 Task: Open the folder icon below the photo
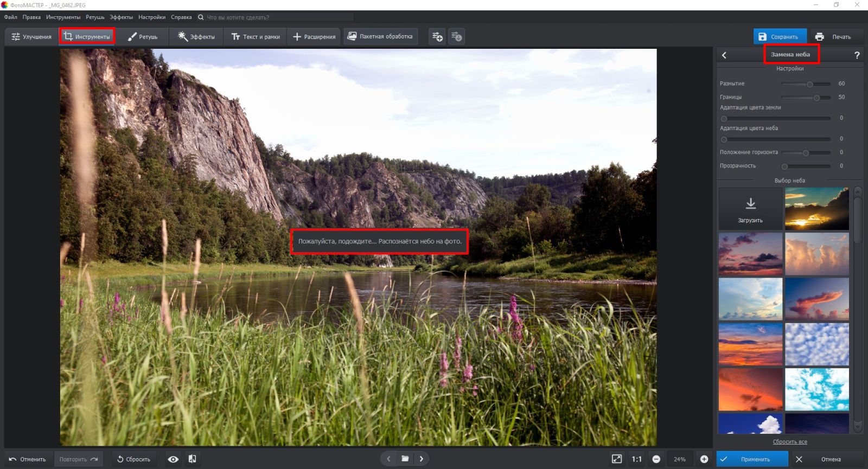tap(405, 459)
